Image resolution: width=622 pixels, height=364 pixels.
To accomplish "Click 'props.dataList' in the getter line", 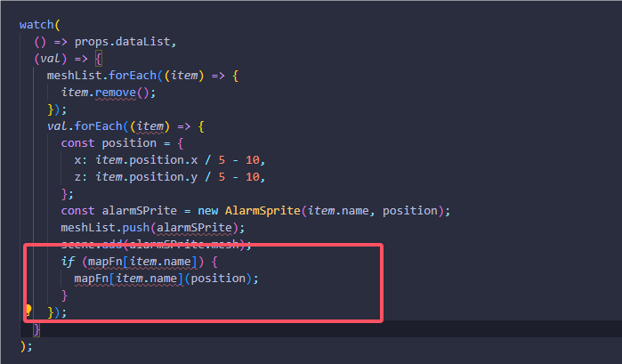I will [x=123, y=42].
